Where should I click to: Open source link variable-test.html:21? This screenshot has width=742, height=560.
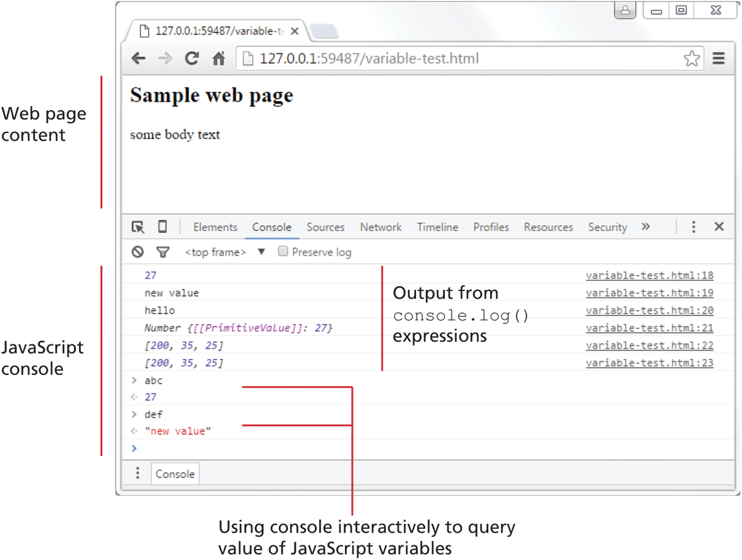649,328
